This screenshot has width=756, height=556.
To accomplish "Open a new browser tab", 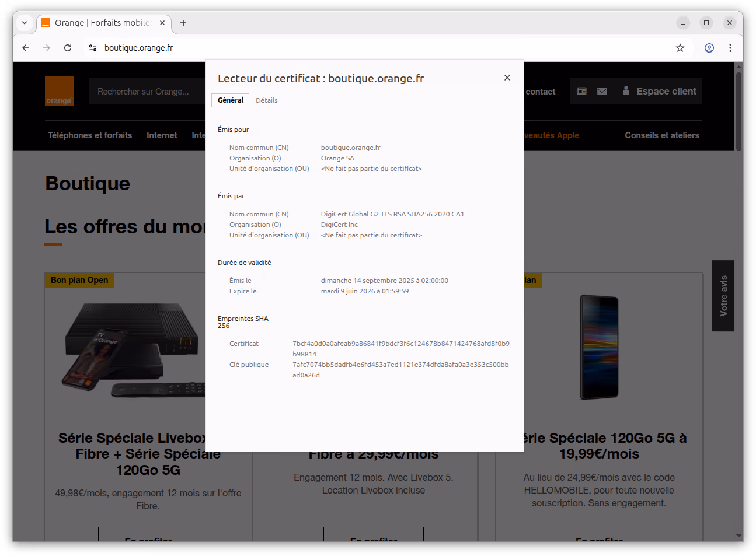I will (x=183, y=23).
